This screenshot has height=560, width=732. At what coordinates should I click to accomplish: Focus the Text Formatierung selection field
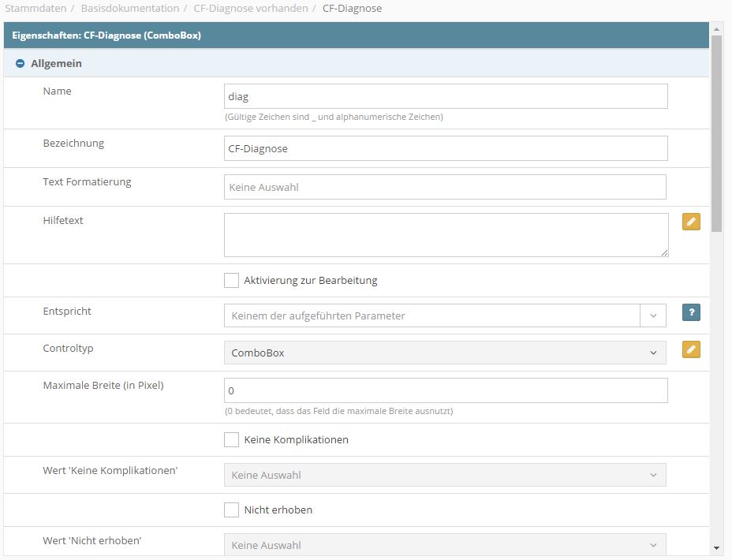coord(445,187)
